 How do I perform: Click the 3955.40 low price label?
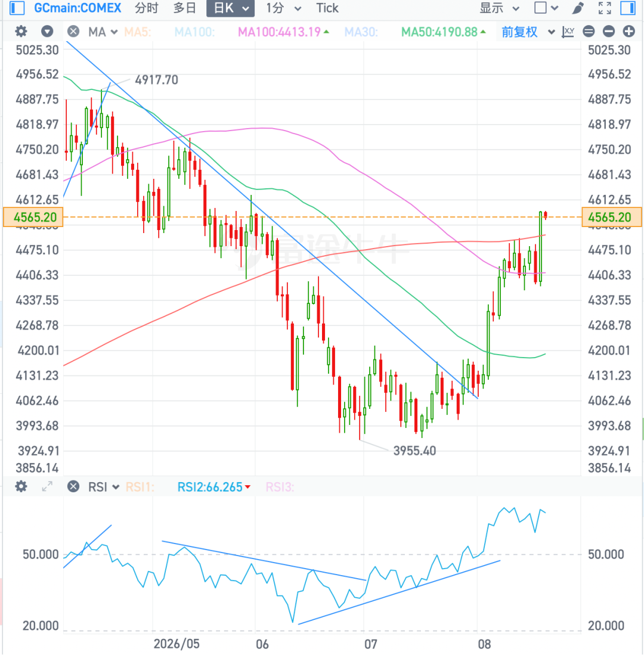tap(414, 451)
